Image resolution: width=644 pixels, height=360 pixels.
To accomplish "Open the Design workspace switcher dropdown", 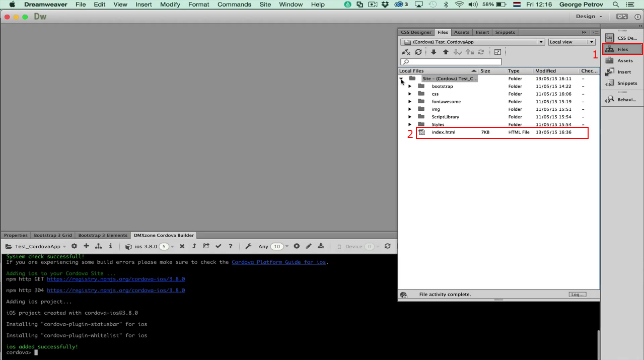I will [589, 16].
